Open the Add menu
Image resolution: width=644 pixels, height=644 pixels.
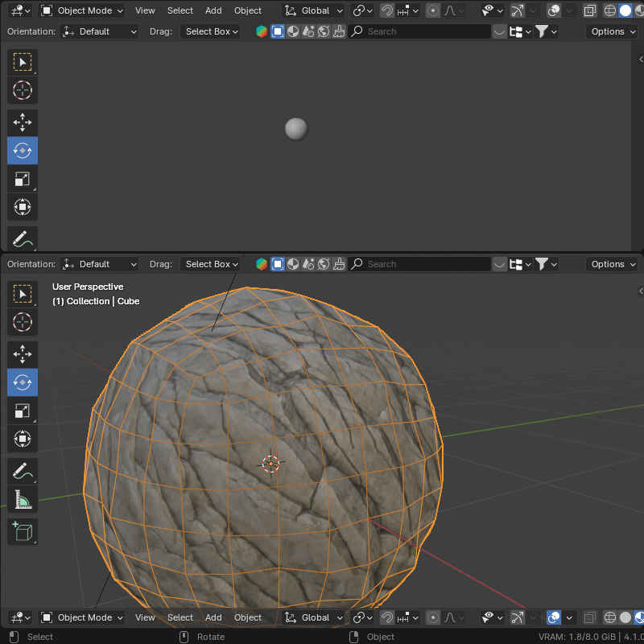pos(213,10)
